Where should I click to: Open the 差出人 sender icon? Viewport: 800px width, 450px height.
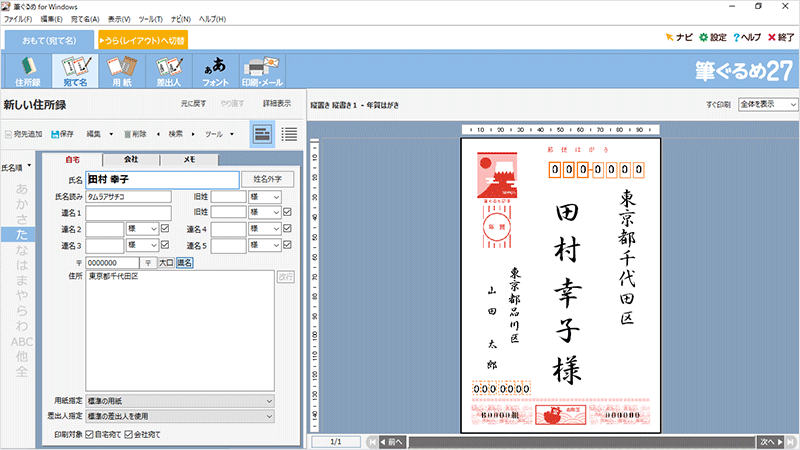pos(166,70)
